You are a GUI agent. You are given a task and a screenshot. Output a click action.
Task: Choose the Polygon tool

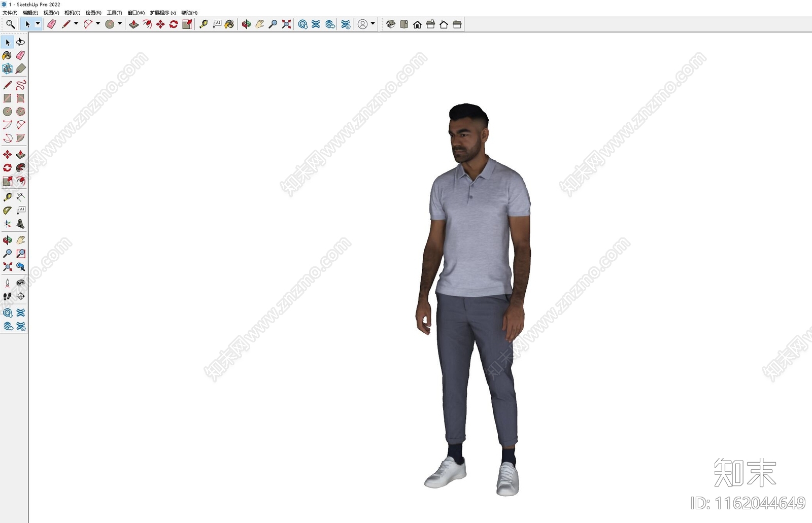tap(21, 111)
